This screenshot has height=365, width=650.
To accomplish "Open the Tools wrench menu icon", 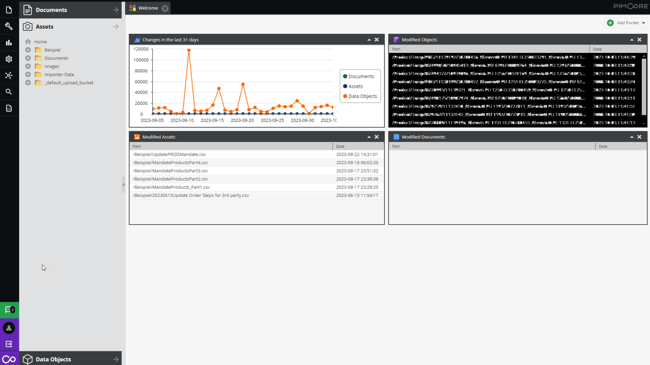I will click(x=9, y=26).
